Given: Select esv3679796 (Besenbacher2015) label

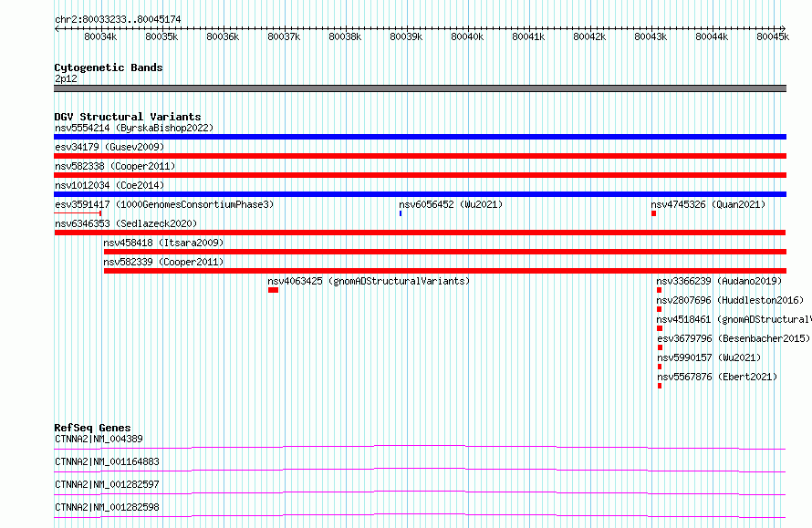Looking at the screenshot, I should (x=734, y=338).
